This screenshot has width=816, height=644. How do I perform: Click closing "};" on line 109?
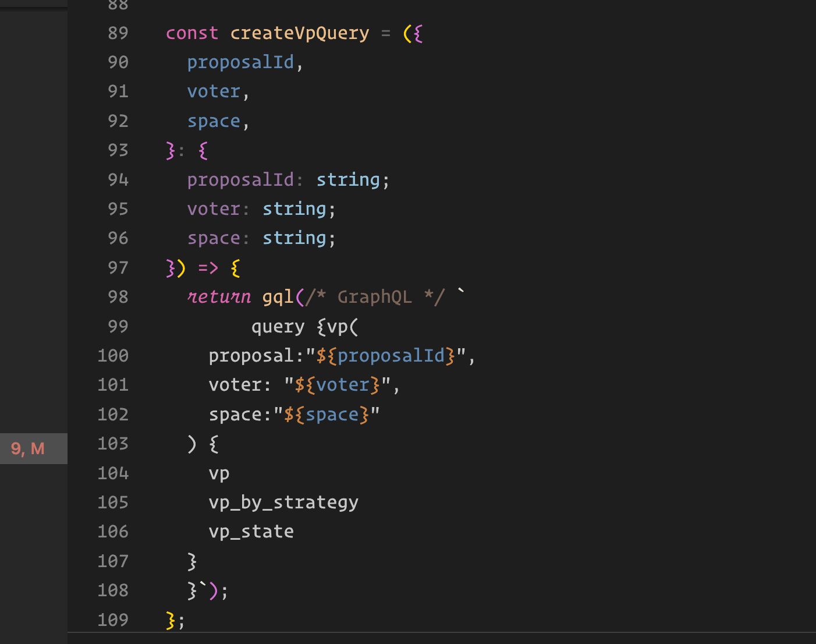(x=176, y=620)
